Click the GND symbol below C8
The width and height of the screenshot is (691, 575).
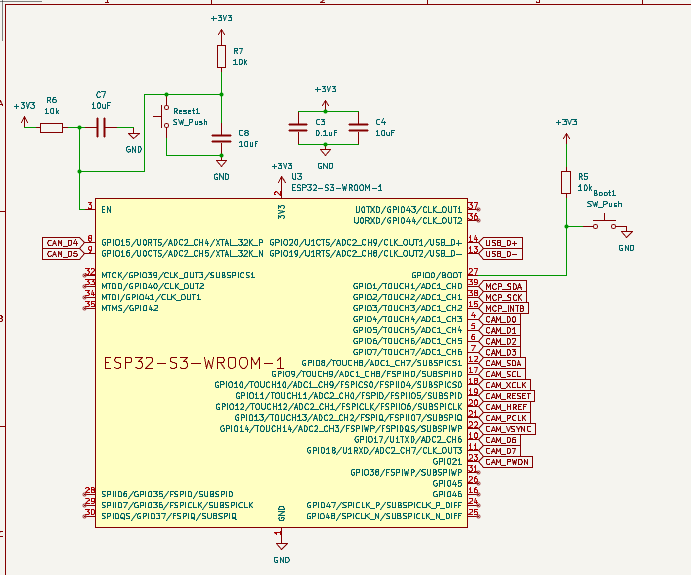pyautogui.click(x=221, y=169)
